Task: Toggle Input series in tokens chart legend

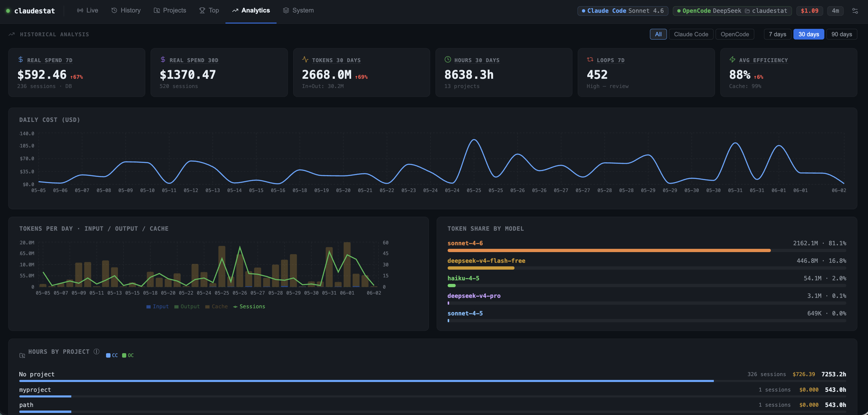Action: point(157,306)
